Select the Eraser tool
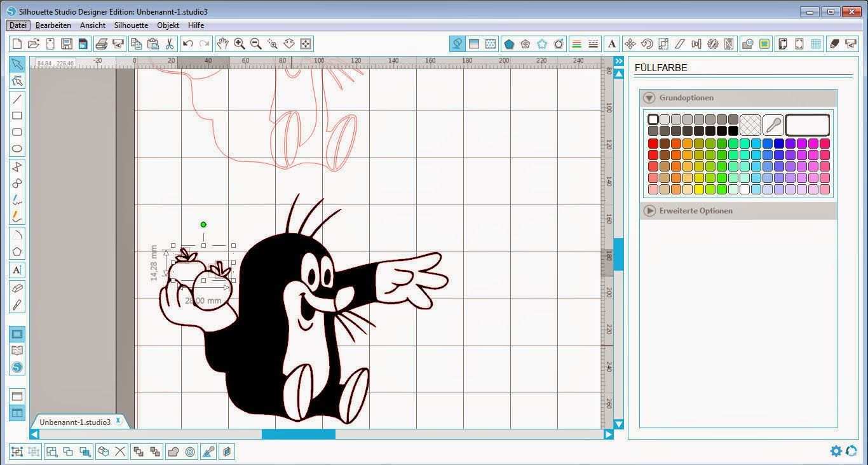Image resolution: width=868 pixels, height=465 pixels. pos(17,288)
